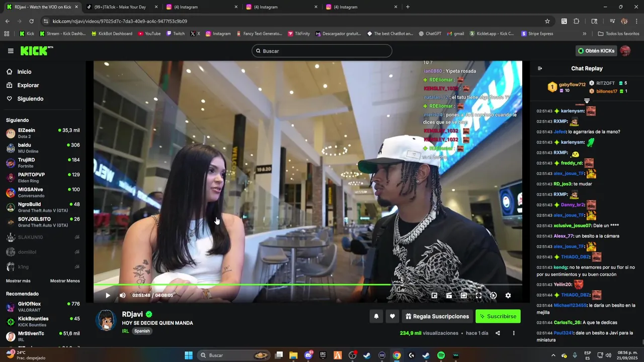Click the green Suscribirse button
Screen dimensions: 644x362
pyautogui.click(x=498, y=316)
